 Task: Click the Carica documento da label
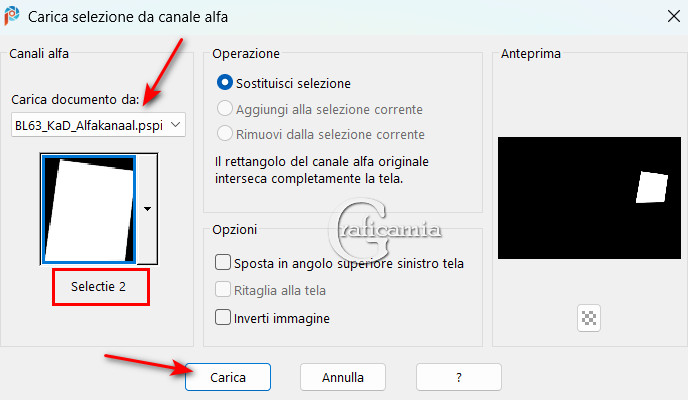[75, 100]
